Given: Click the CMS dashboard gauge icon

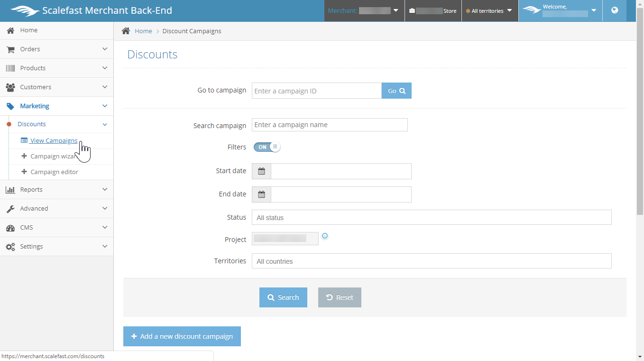Looking at the screenshot, I should (10, 228).
